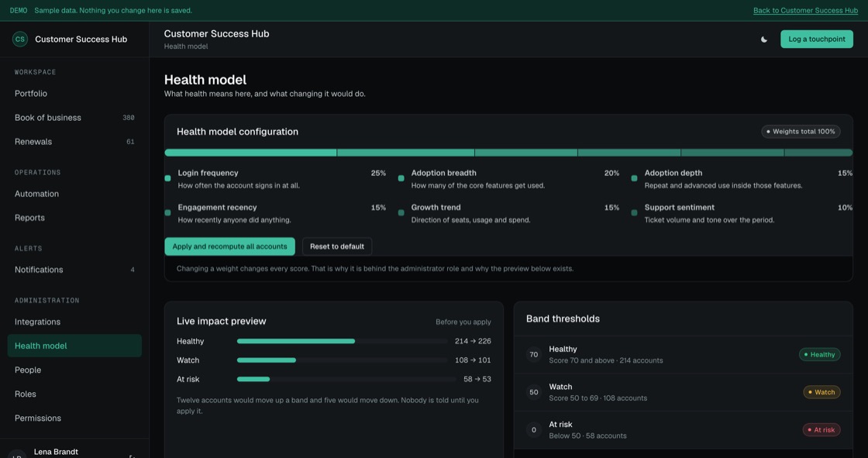Viewport: 868px width, 458px height.
Task: Click Apply and recompute all accounts
Action: tap(229, 246)
